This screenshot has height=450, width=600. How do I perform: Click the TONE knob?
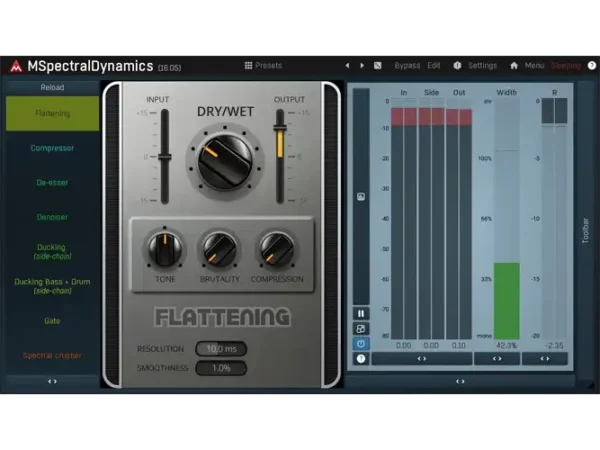[165, 250]
